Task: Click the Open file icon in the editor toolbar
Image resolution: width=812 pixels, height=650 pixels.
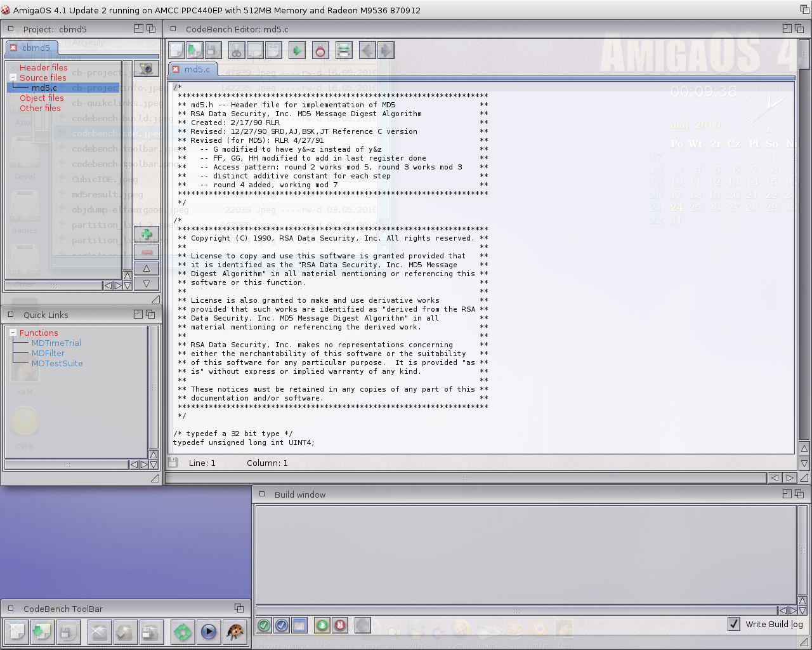Action: pos(195,50)
